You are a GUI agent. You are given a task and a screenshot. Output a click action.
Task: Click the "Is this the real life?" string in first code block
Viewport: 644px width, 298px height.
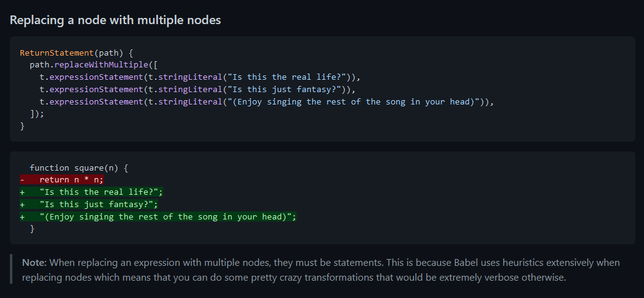point(287,77)
